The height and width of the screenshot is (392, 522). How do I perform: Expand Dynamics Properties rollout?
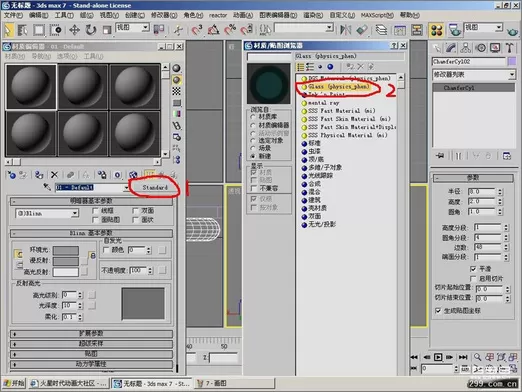(x=91, y=364)
